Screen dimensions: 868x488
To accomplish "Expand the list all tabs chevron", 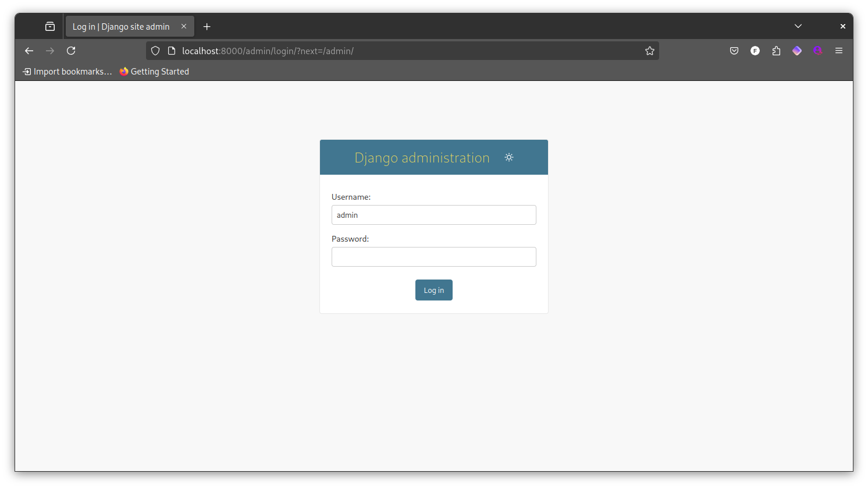I will click(798, 26).
